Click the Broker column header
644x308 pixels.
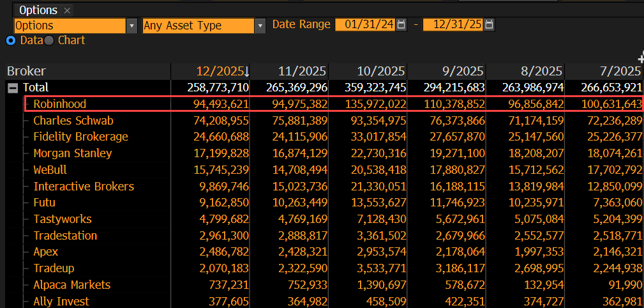88,71
